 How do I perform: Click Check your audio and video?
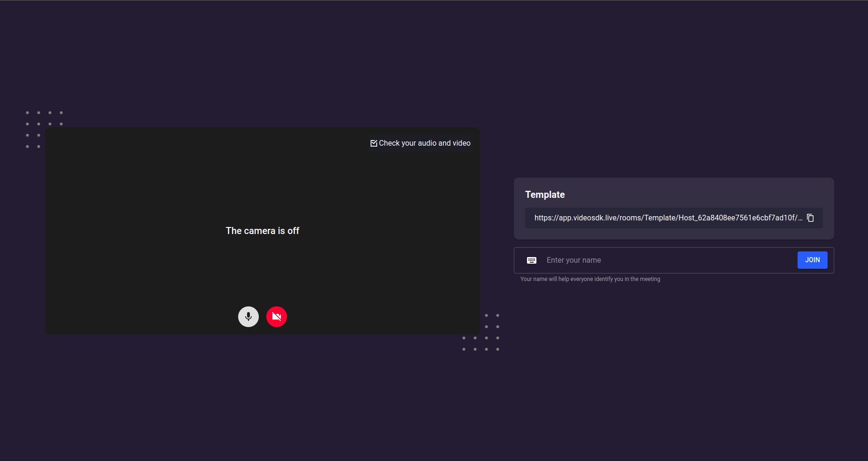pyautogui.click(x=420, y=143)
